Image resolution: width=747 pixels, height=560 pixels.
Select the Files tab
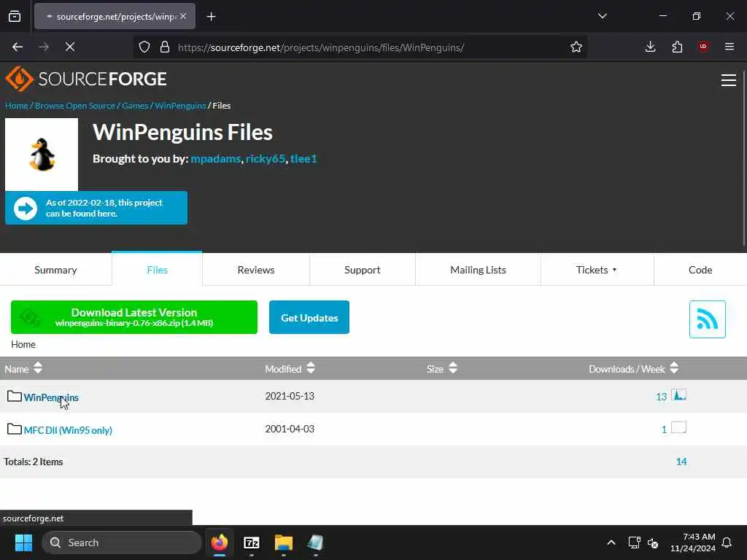[x=158, y=270]
